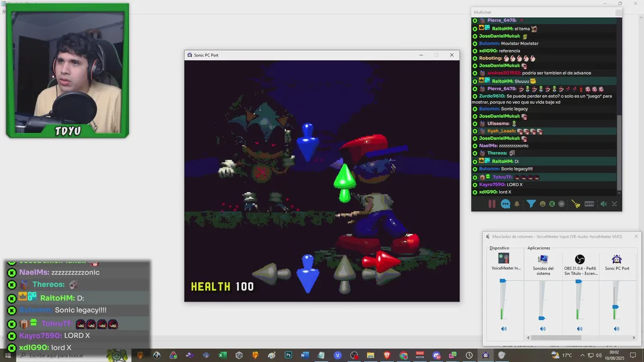Screen dimensions: 644x362
Task: Click the volume mixer horizontal scrollbar thumb
Action: (556, 338)
